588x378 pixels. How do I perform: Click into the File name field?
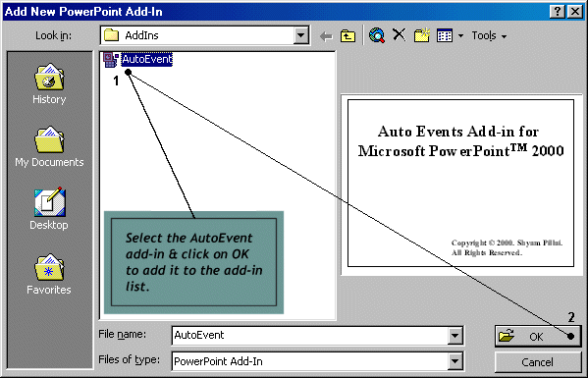pos(310,335)
